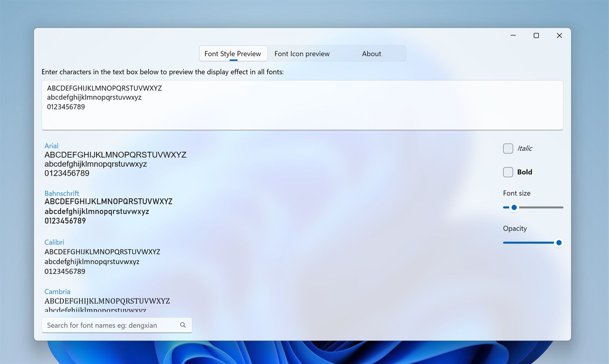The image size is (609, 364).
Task: Switch to the Font Style Preview tab
Action: (233, 54)
